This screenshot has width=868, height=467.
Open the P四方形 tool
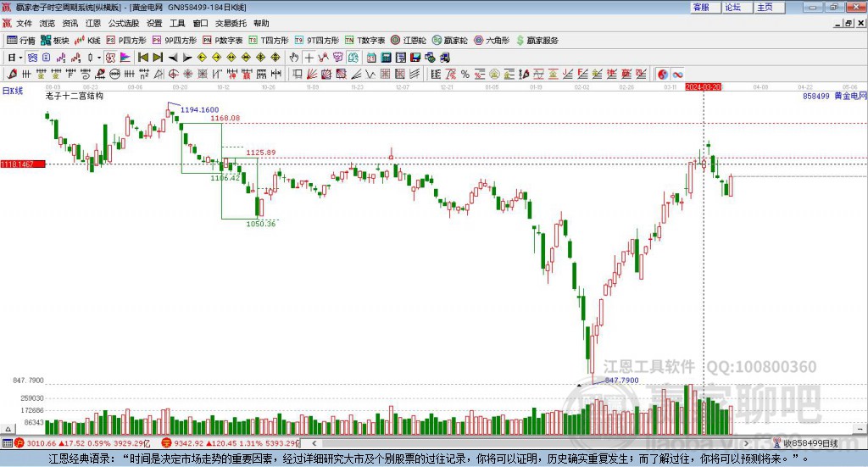(x=126, y=41)
